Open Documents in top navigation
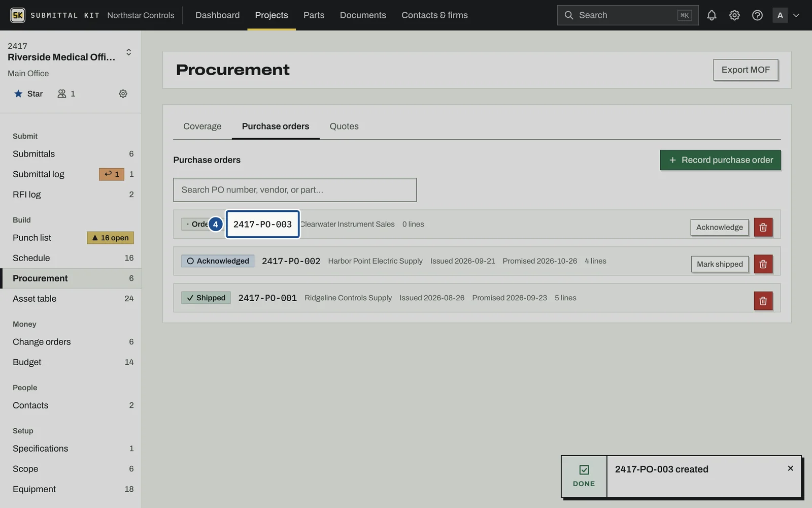 coord(363,15)
